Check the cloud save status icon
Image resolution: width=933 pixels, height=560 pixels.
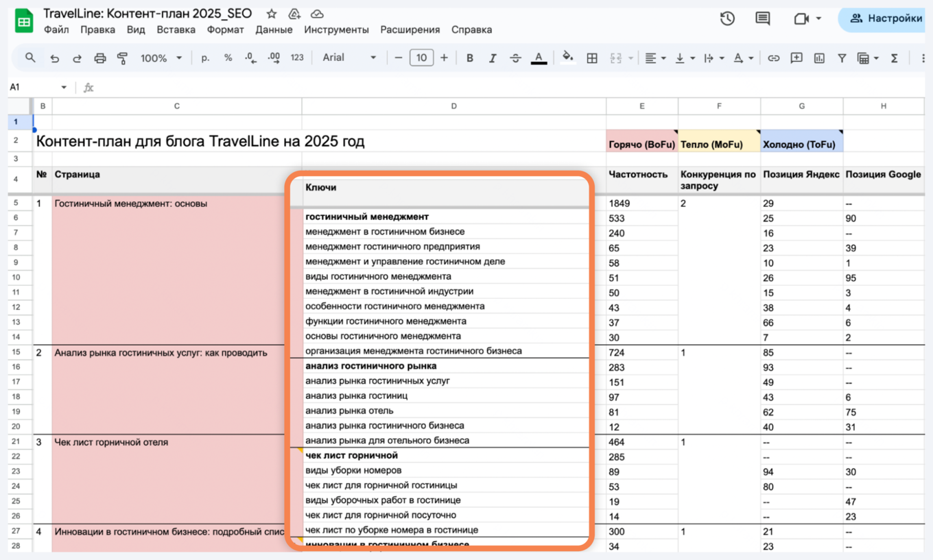[317, 14]
